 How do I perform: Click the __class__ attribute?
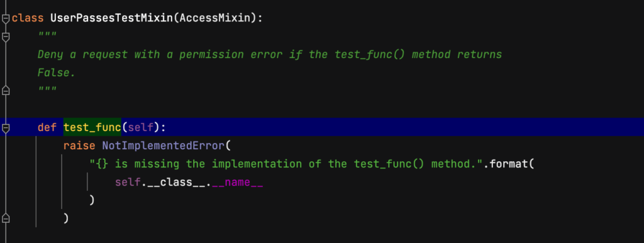[176, 182]
